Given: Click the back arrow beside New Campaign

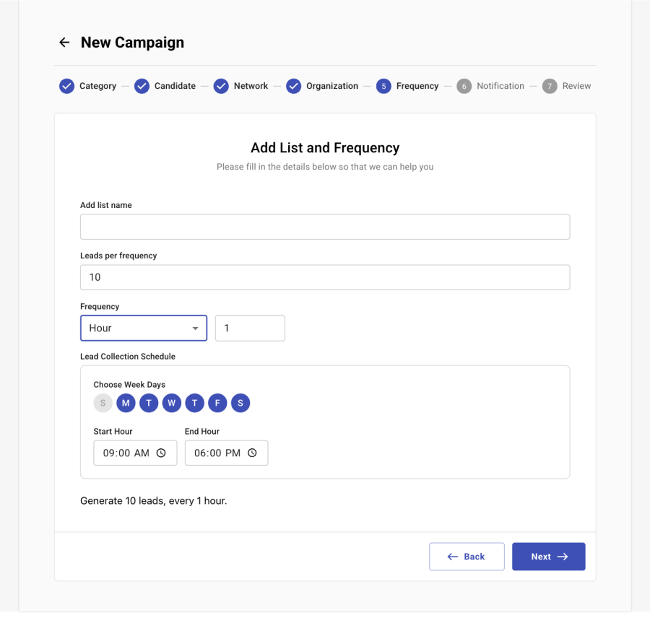Looking at the screenshot, I should [64, 43].
